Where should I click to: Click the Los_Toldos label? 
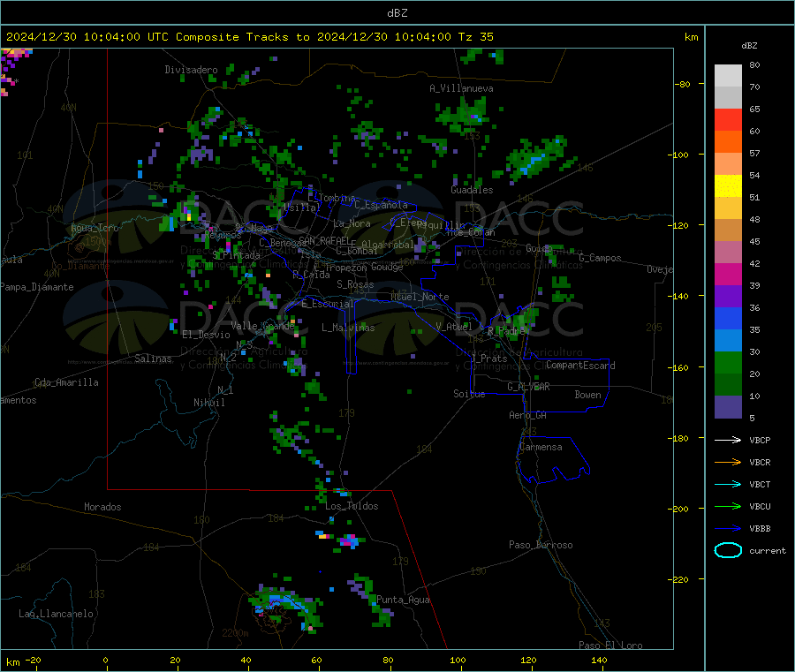tap(352, 506)
